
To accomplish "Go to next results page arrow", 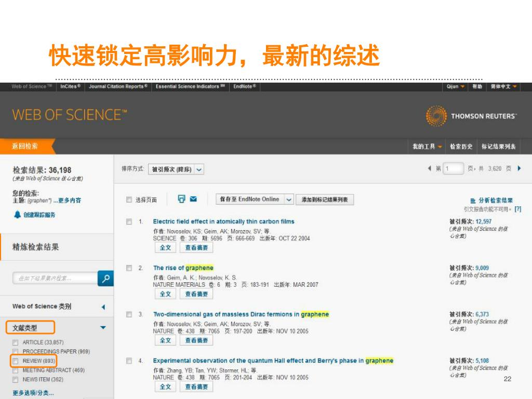I will point(519,168).
